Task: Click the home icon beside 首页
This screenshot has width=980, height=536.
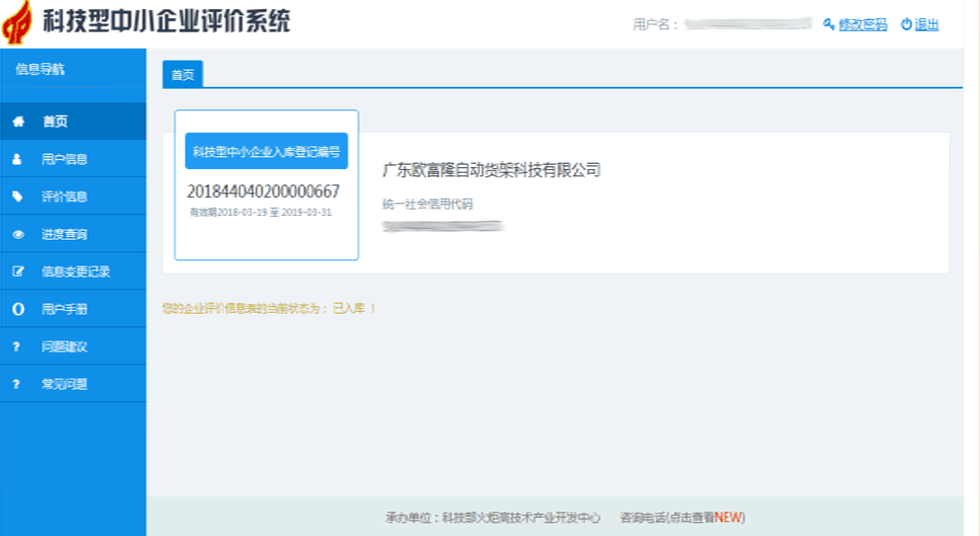Action: pos(18,121)
